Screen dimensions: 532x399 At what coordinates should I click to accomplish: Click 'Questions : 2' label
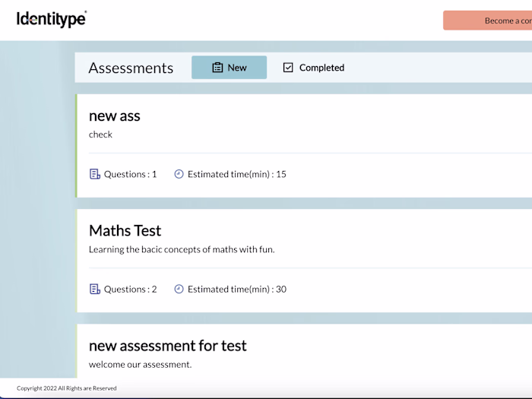tap(131, 289)
